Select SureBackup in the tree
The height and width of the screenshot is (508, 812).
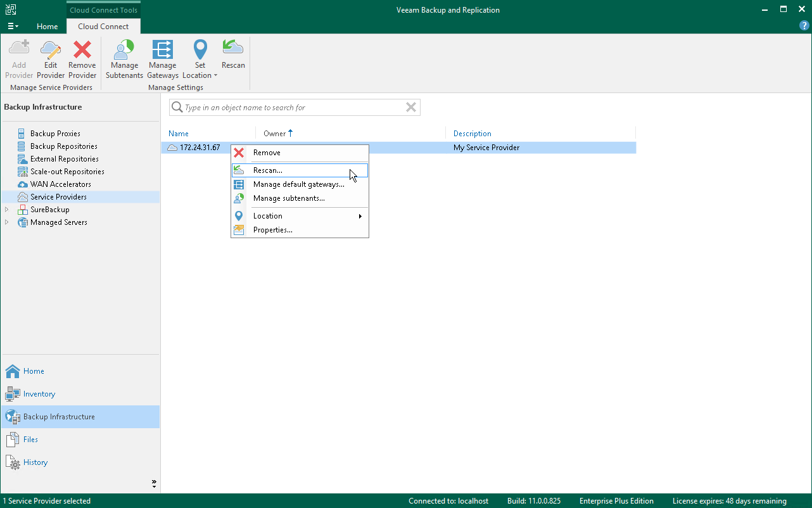coord(50,210)
